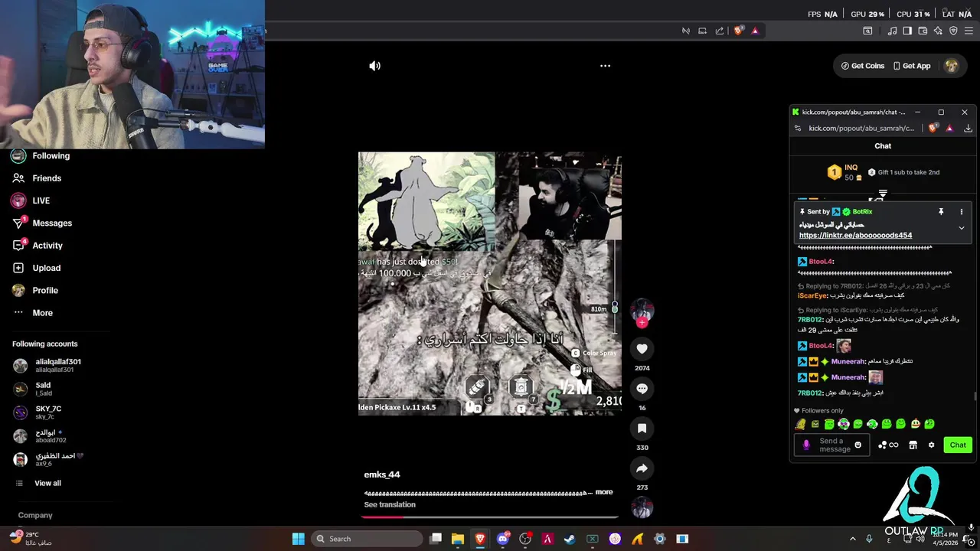Open Discord from the taskbar

(x=503, y=539)
